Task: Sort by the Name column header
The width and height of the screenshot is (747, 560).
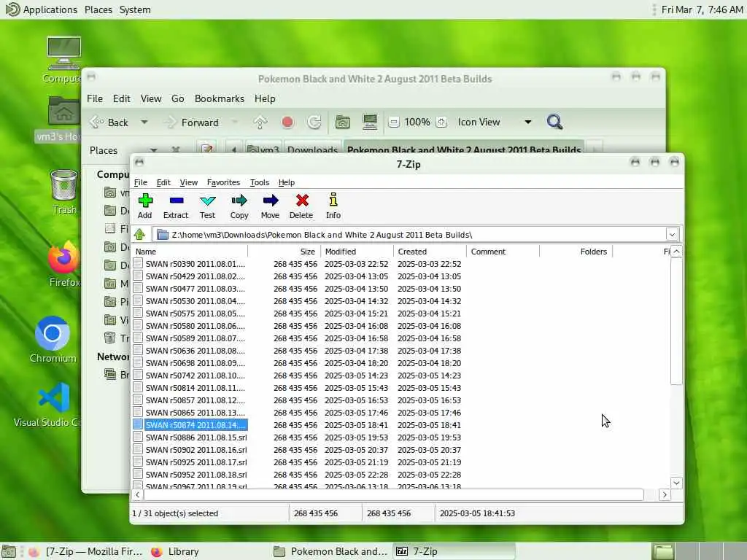Action: tap(190, 252)
